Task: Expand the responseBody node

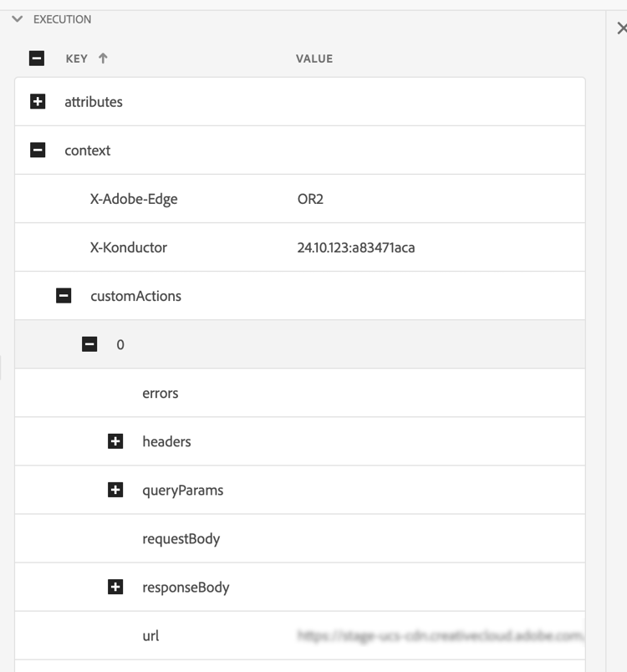Action: pos(115,587)
